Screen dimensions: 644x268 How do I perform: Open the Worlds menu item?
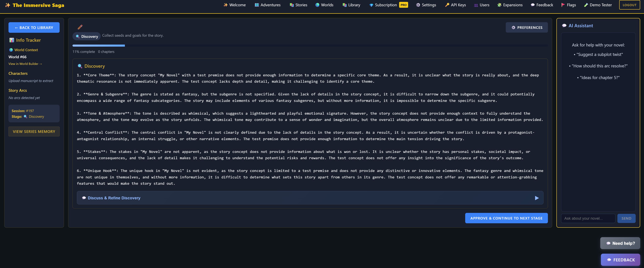(x=324, y=5)
